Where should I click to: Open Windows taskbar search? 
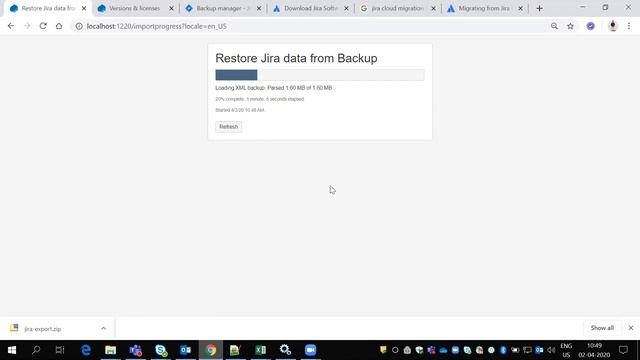[x=36, y=350]
